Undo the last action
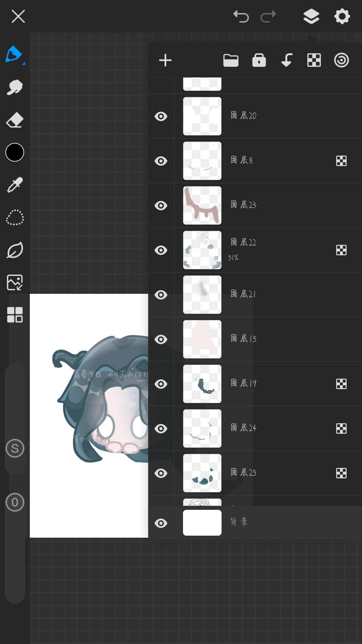The height and width of the screenshot is (644, 362). coord(241,16)
